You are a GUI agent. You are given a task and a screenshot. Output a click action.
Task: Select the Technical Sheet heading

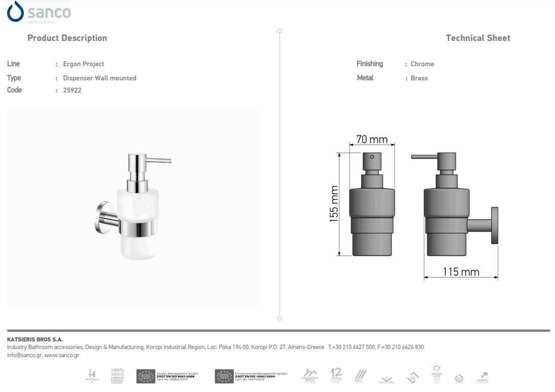[478, 38]
